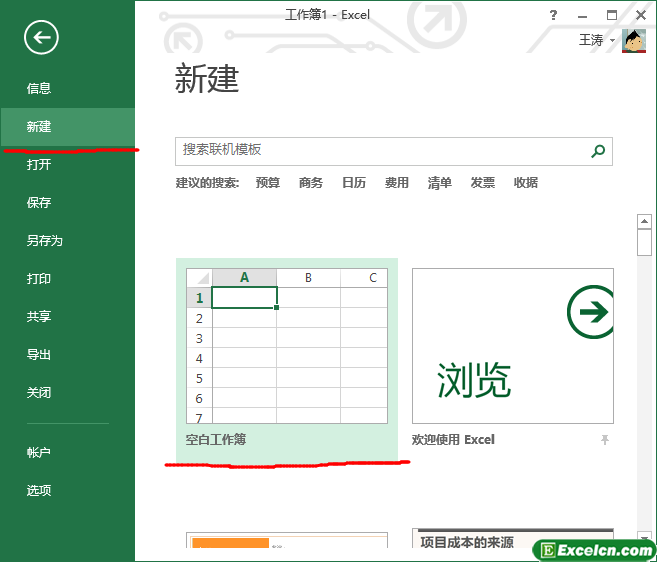Image resolution: width=657 pixels, height=562 pixels.
Task: Choose 保存 in the sidebar
Action: pos(39,202)
